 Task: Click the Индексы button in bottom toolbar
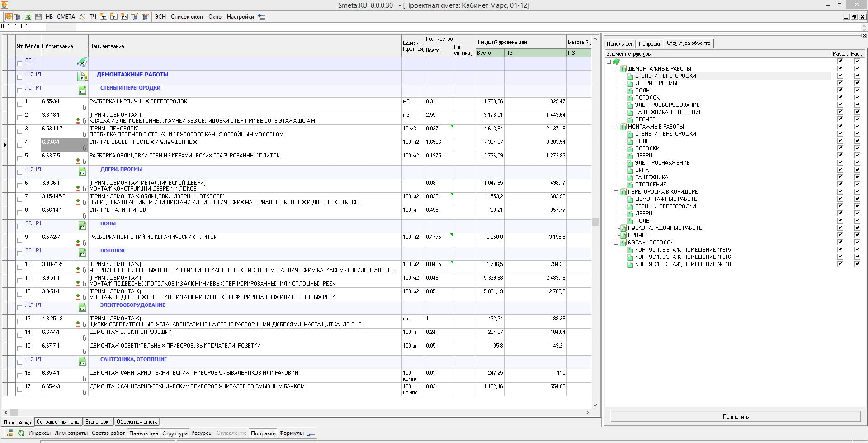[x=39, y=433]
